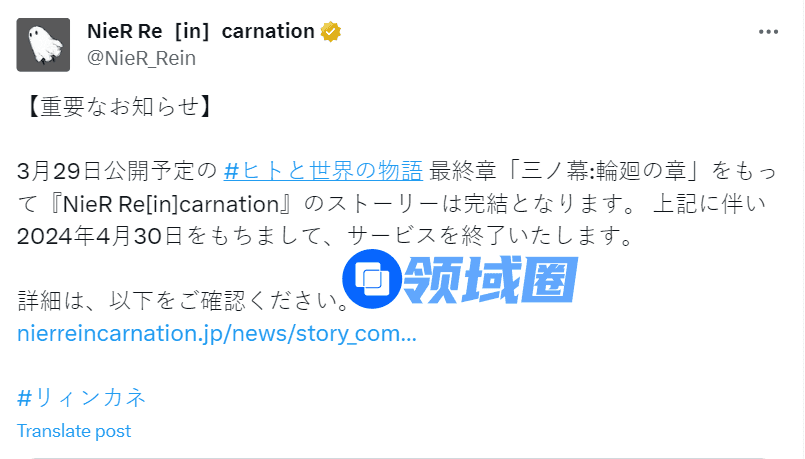
Task: Click the gold verified badge
Action: tap(331, 32)
